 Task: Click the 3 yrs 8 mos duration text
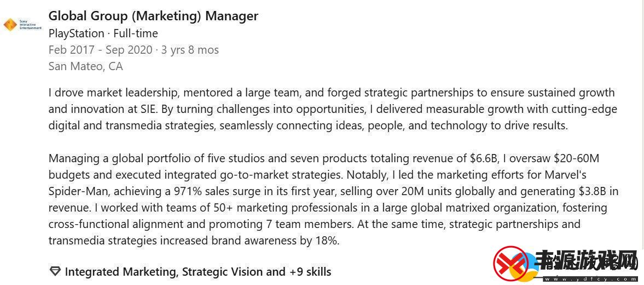(190, 50)
